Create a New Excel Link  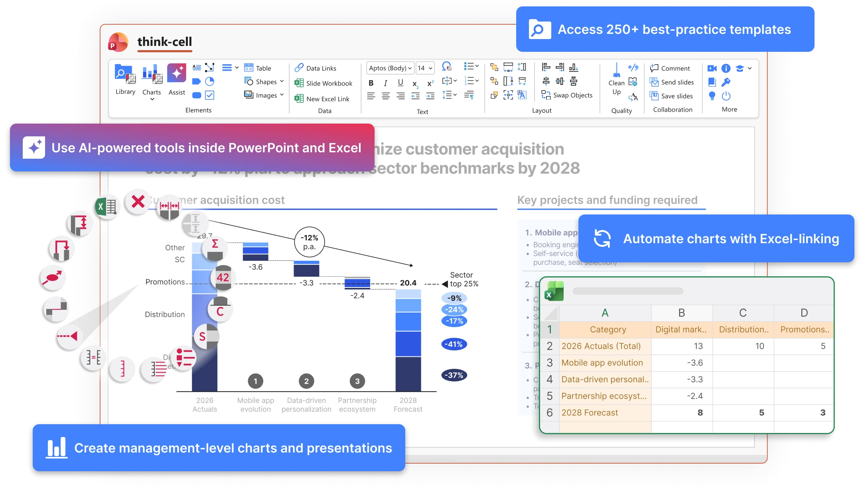(322, 99)
